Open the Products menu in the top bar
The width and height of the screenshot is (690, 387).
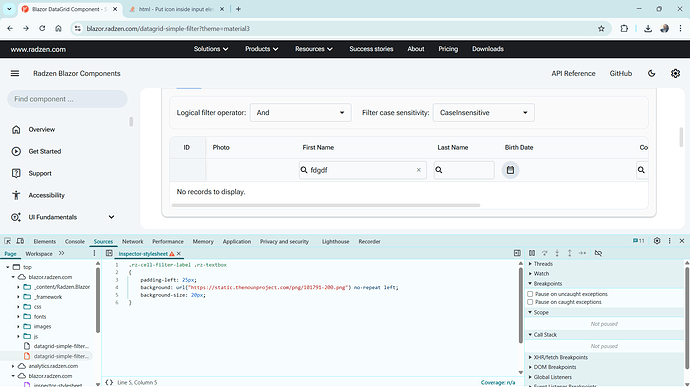point(261,49)
